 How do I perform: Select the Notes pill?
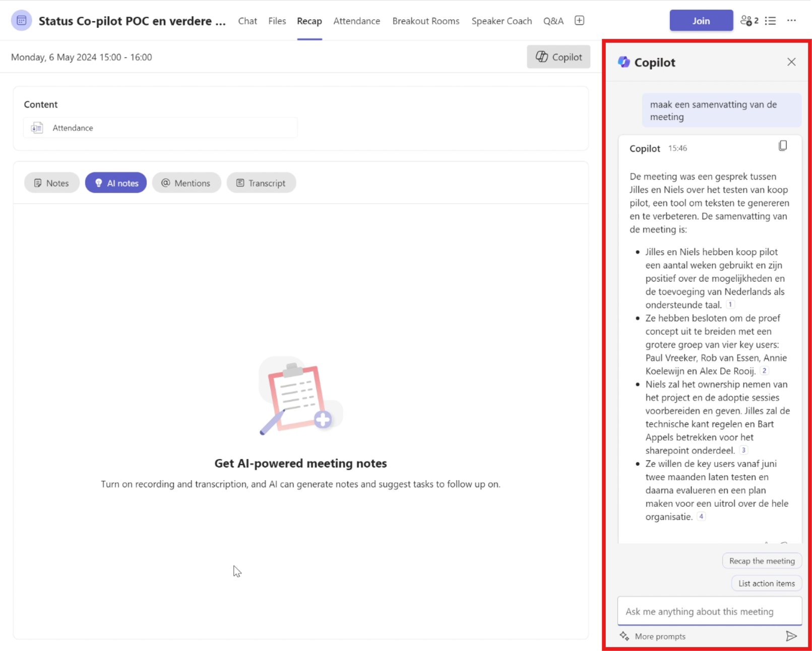[51, 183]
